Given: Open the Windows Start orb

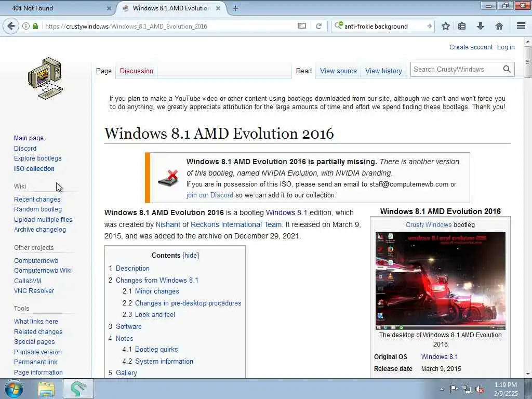Looking at the screenshot, I should [14, 389].
